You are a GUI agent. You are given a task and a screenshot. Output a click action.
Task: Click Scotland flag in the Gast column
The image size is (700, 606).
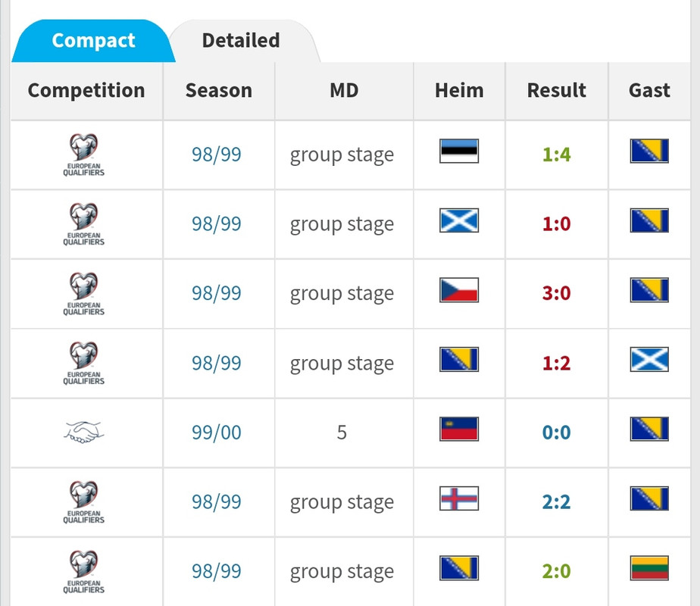click(x=649, y=360)
